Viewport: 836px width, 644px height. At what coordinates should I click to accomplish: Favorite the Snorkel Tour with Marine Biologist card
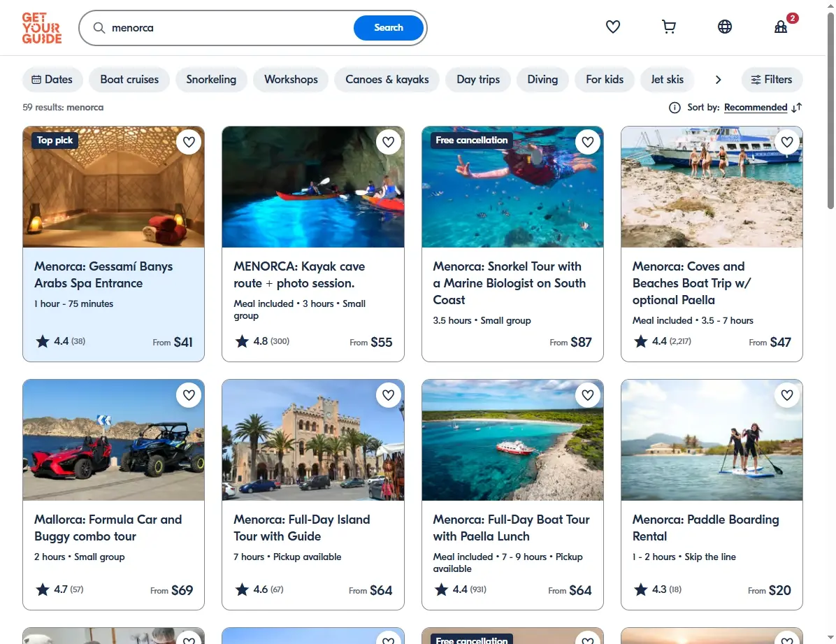588,142
